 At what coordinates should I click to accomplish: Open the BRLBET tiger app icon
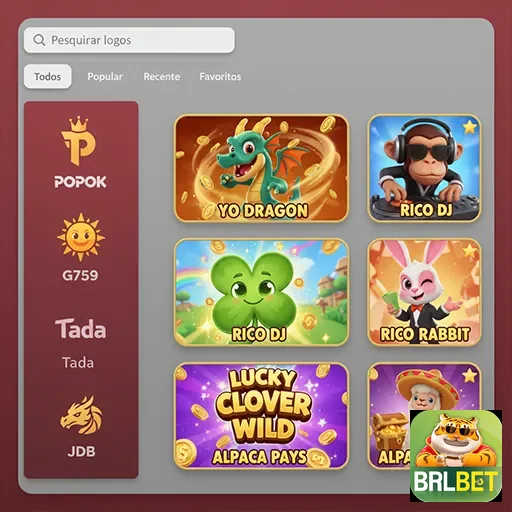click(456, 456)
